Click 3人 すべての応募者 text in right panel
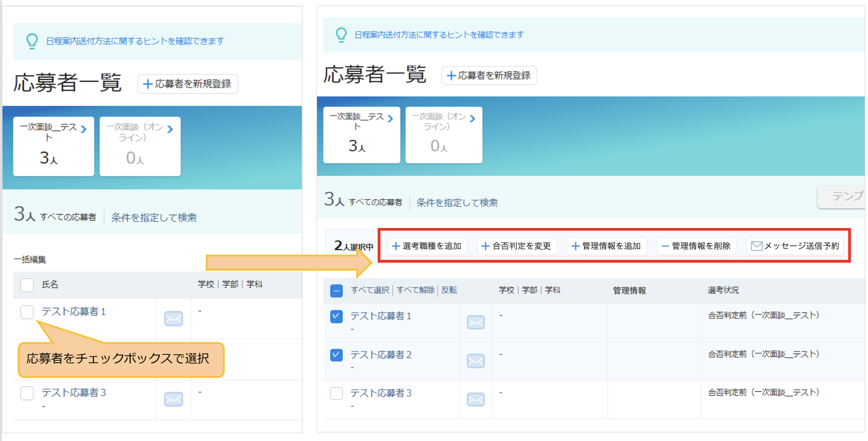The width and height of the screenshot is (868, 441). tap(363, 200)
